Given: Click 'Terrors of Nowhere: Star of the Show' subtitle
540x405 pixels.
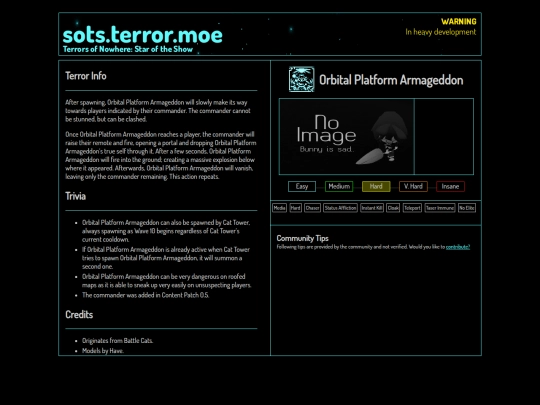Looking at the screenshot, I should (128, 49).
